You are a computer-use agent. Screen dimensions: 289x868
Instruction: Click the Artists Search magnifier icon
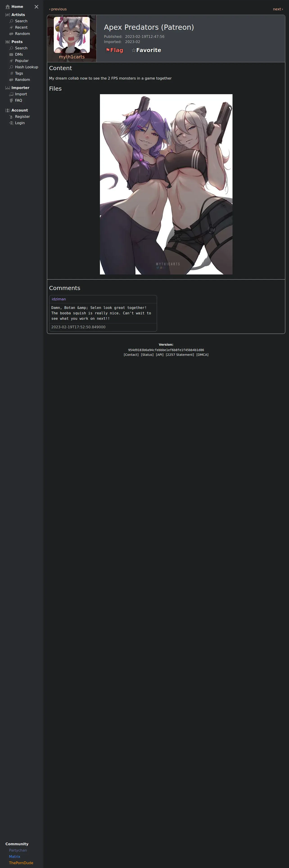pos(11,21)
